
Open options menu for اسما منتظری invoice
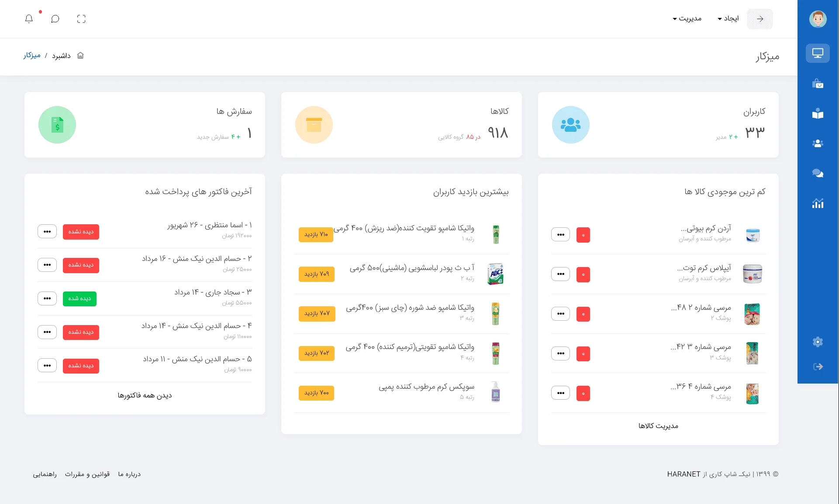click(47, 231)
